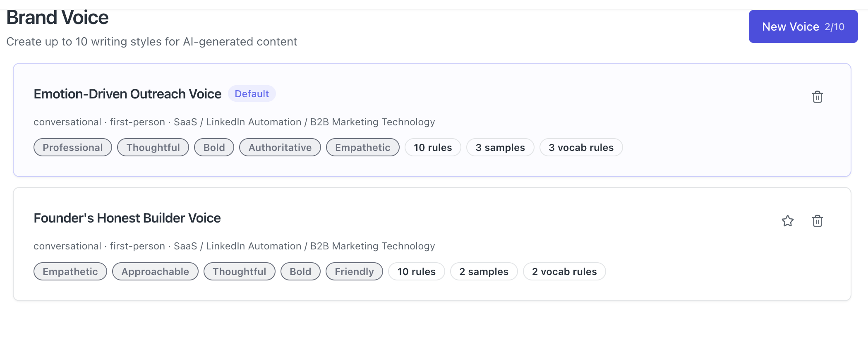Click the 2 vocab rules chip

click(564, 272)
